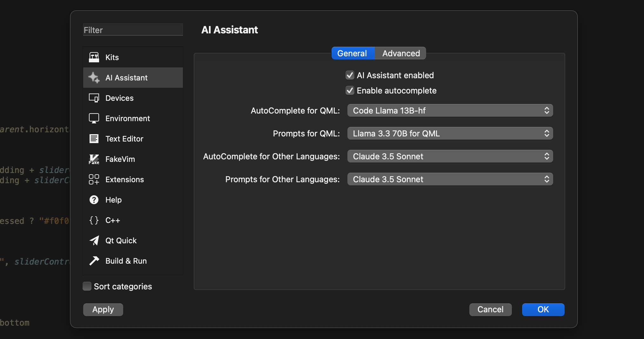
Task: Open the Text Editor settings icon
Action: (x=94, y=139)
